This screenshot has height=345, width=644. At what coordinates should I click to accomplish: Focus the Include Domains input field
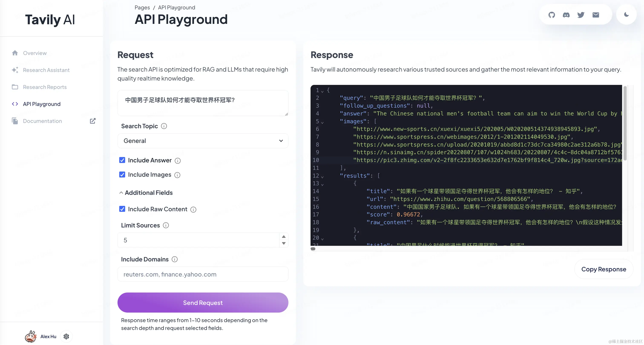[203, 274]
